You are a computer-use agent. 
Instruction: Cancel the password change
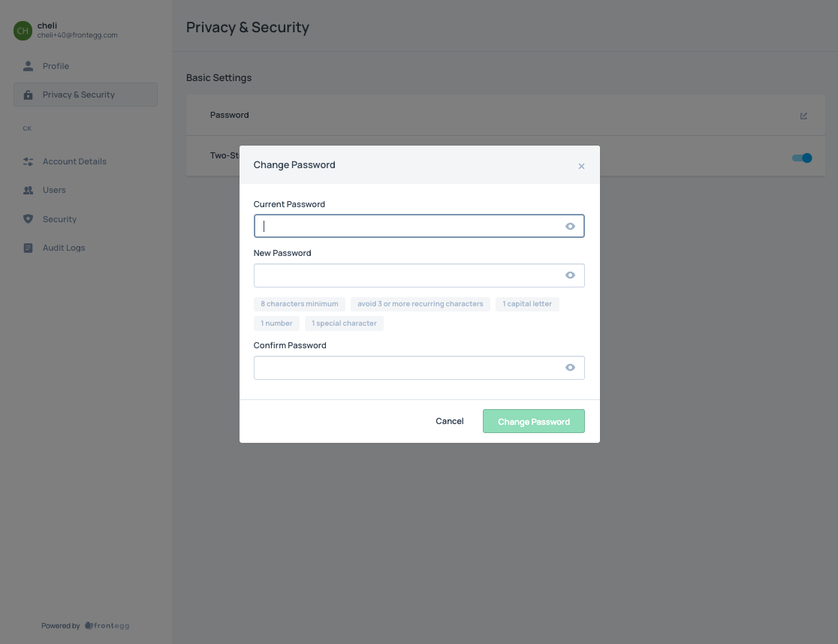(450, 421)
